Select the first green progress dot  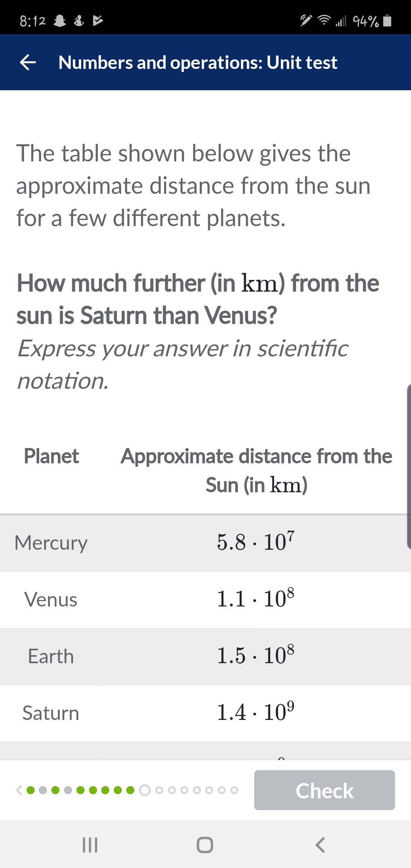pos(31,790)
